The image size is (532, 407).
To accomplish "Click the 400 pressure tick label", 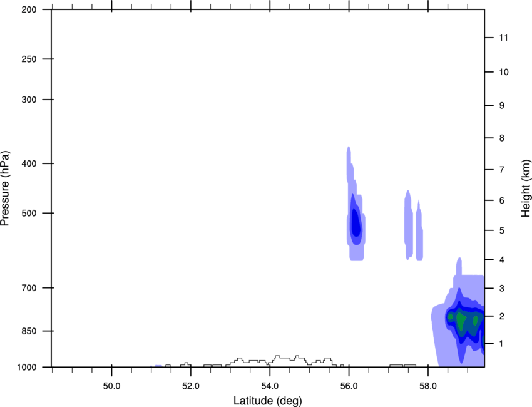I will [29, 163].
